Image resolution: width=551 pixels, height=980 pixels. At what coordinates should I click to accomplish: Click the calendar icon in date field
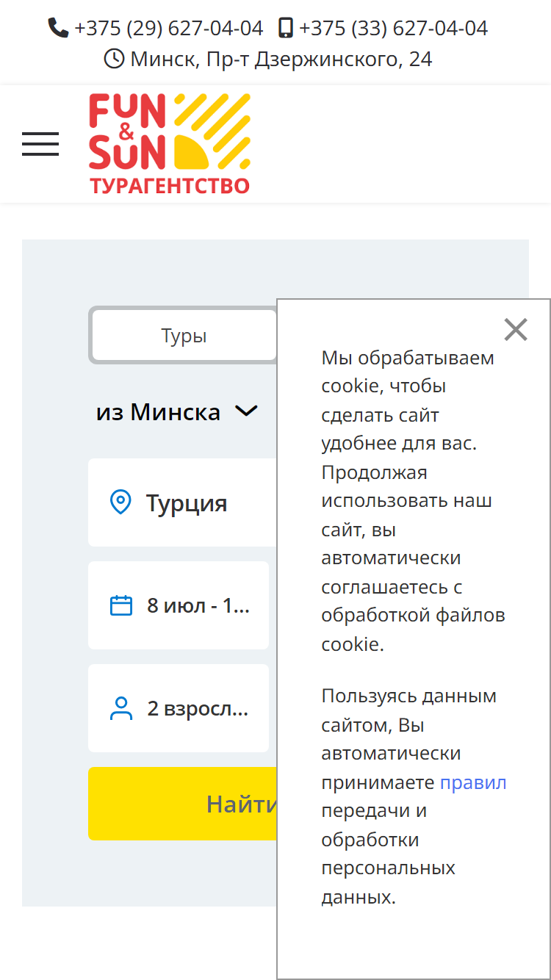tap(121, 605)
